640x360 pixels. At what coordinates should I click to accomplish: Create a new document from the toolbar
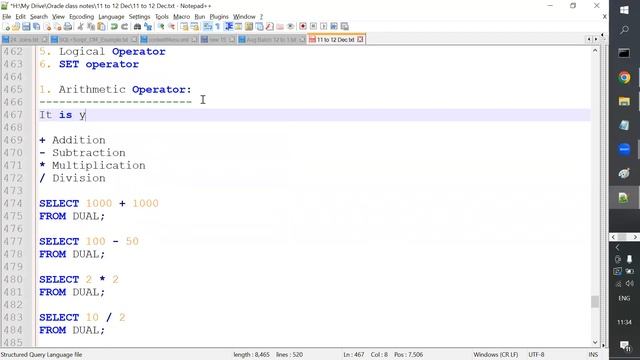pos(7,27)
